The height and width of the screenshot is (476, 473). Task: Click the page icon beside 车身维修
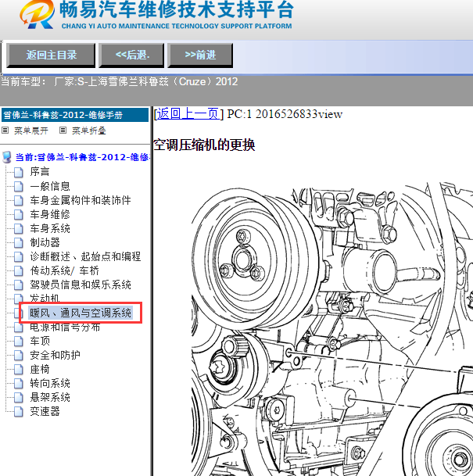[x=19, y=215]
